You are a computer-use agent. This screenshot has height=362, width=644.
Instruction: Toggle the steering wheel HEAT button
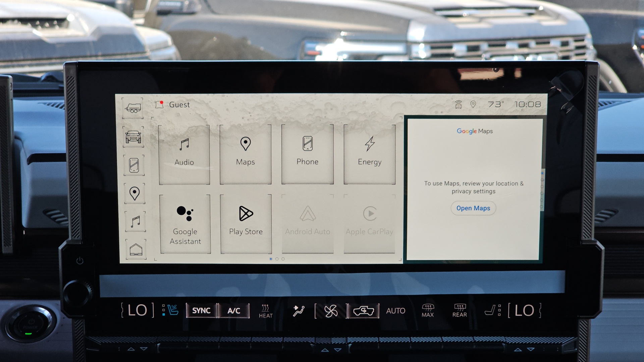click(266, 311)
